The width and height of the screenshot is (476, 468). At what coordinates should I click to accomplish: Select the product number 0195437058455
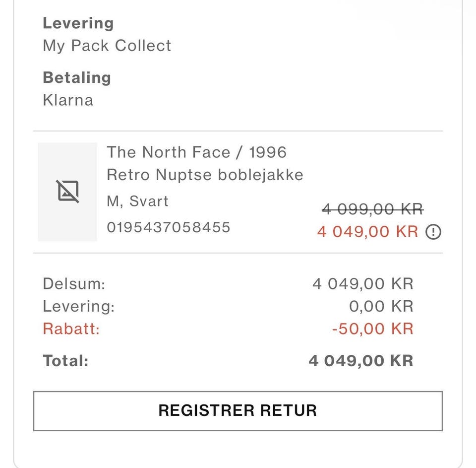pyautogui.click(x=169, y=227)
